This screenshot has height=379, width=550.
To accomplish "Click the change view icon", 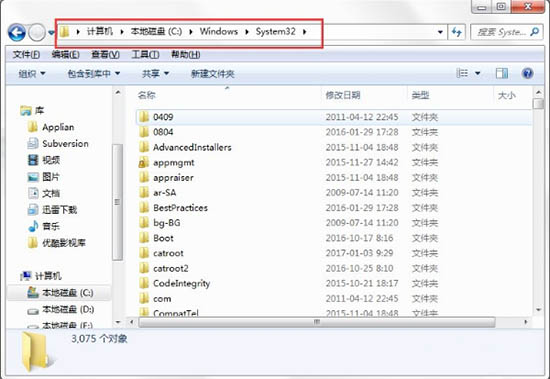I will pyautogui.click(x=462, y=73).
